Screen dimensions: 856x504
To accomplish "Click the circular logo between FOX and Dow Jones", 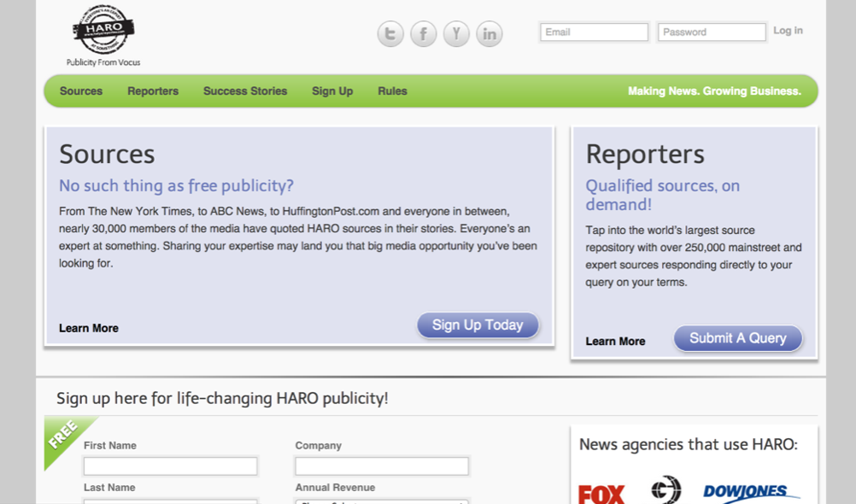I will click(x=666, y=489).
